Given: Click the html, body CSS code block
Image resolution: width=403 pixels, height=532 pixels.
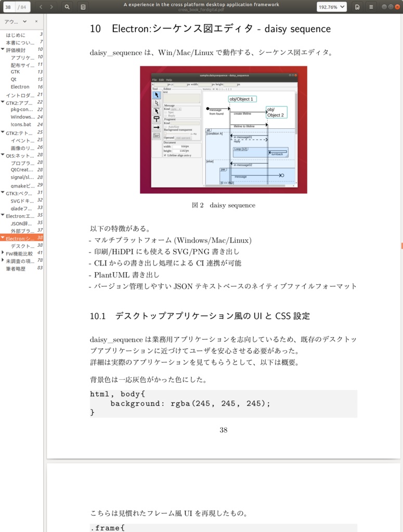Looking at the screenshot, I should (224, 403).
